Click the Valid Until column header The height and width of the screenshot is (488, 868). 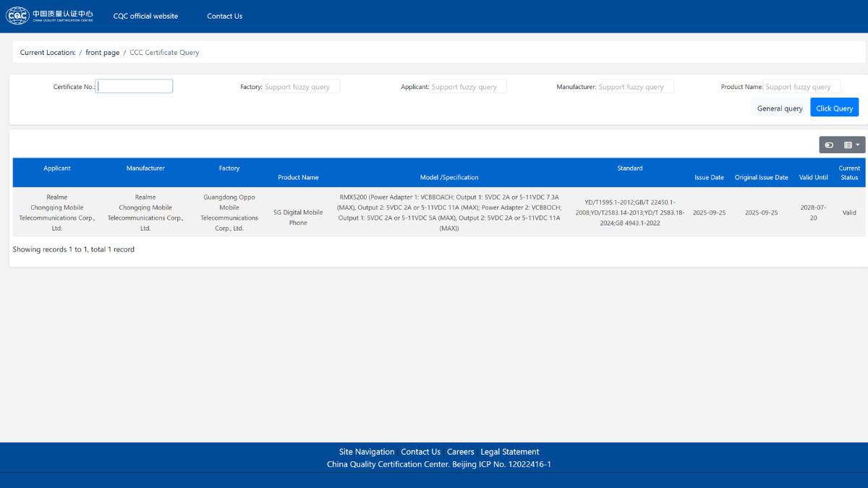pos(814,177)
